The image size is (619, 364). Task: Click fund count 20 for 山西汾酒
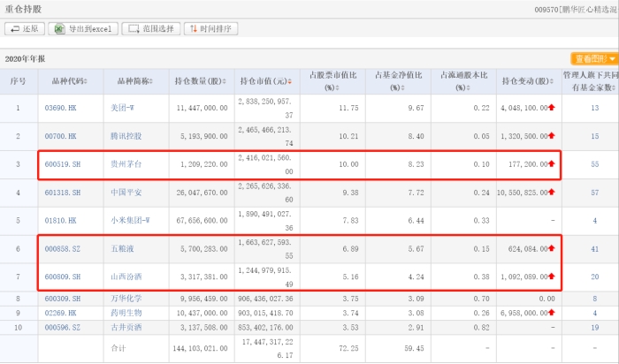(594, 277)
